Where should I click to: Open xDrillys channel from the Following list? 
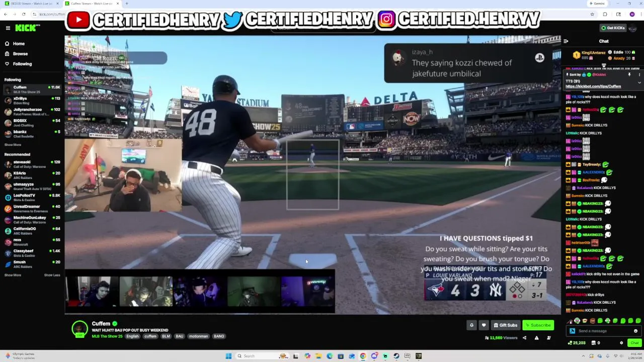tap(32, 101)
